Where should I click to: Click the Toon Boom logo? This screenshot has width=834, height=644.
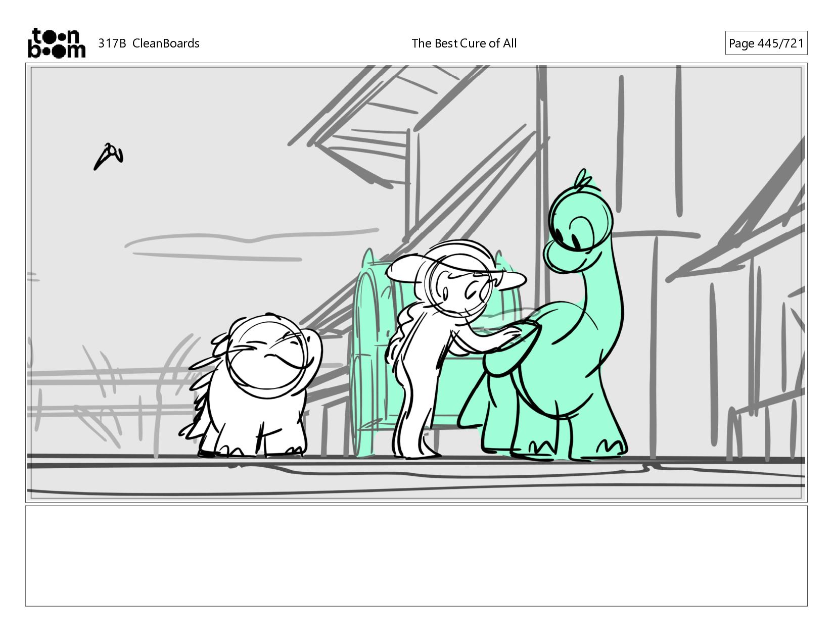coord(56,43)
